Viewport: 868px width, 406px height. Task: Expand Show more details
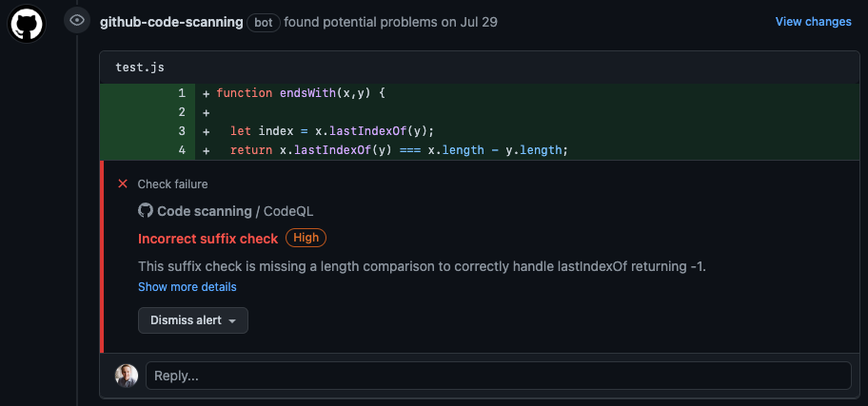(x=187, y=287)
